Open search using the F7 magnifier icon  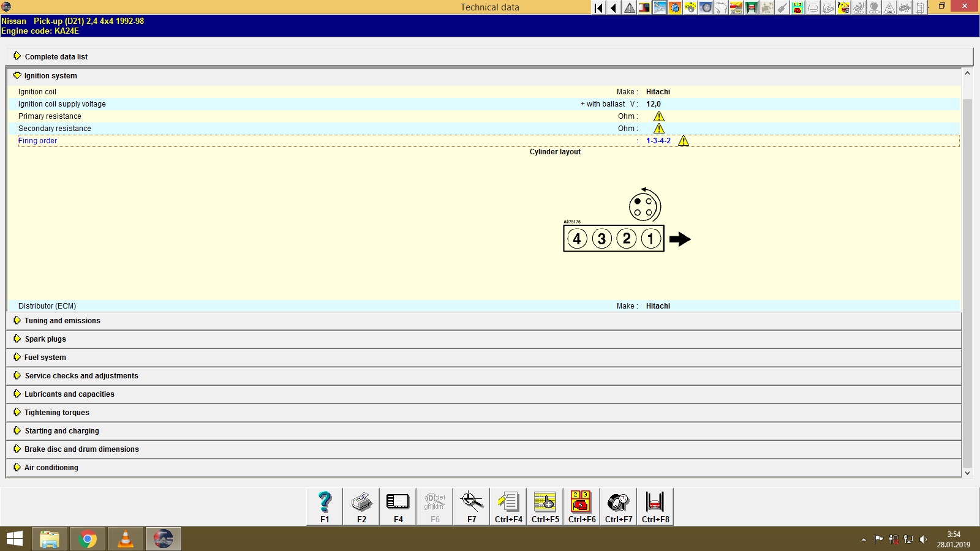471,502
